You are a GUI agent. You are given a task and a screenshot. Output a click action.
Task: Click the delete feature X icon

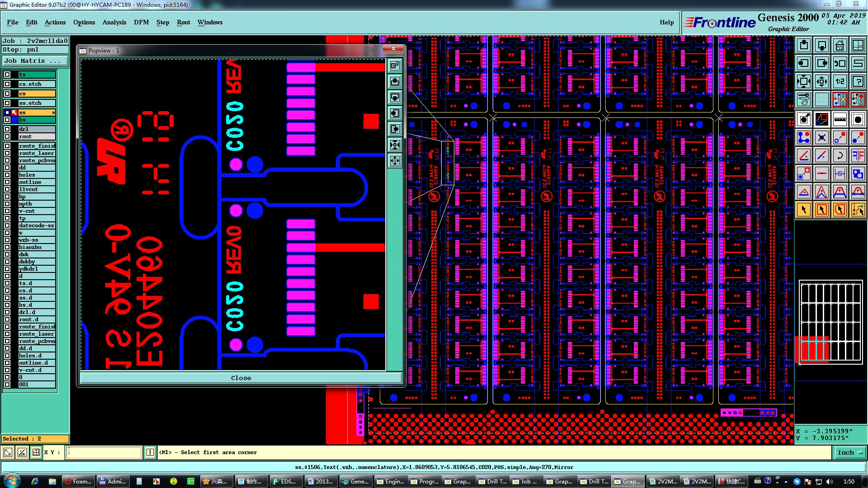[x=821, y=137]
